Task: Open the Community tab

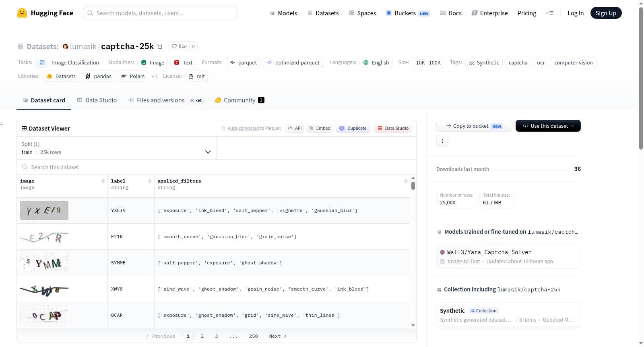Action: (240, 100)
